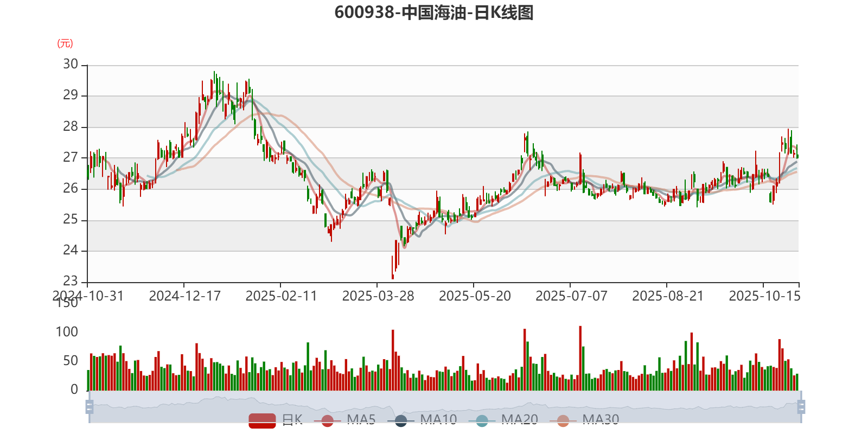This screenshot has height=434, width=868.
Task: Click the 2025-03-28 date label
Action: pos(378,296)
